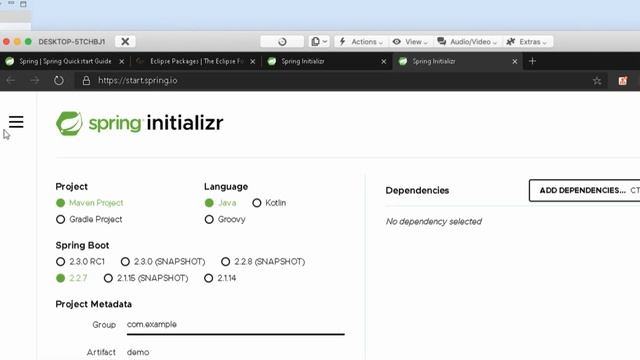Image resolution: width=640 pixels, height=360 pixels.
Task: Close the first Spring Initializr tab
Action: [x=384, y=62]
